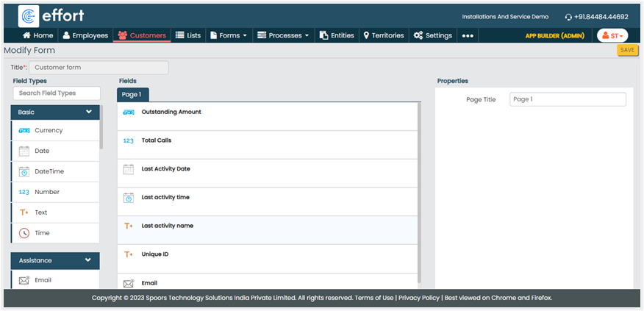Select the Number field type icon

point(24,192)
